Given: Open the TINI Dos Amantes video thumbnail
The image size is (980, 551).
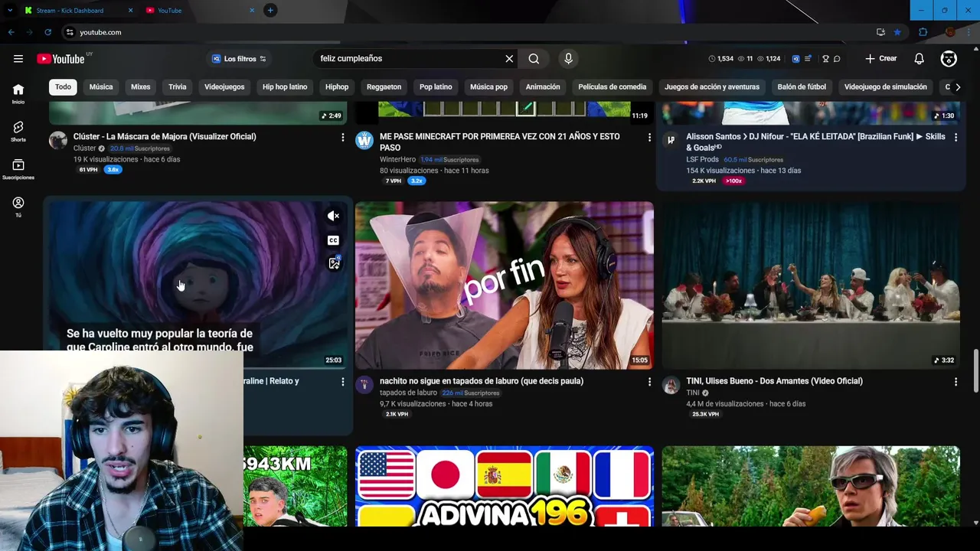Looking at the screenshot, I should click(811, 285).
